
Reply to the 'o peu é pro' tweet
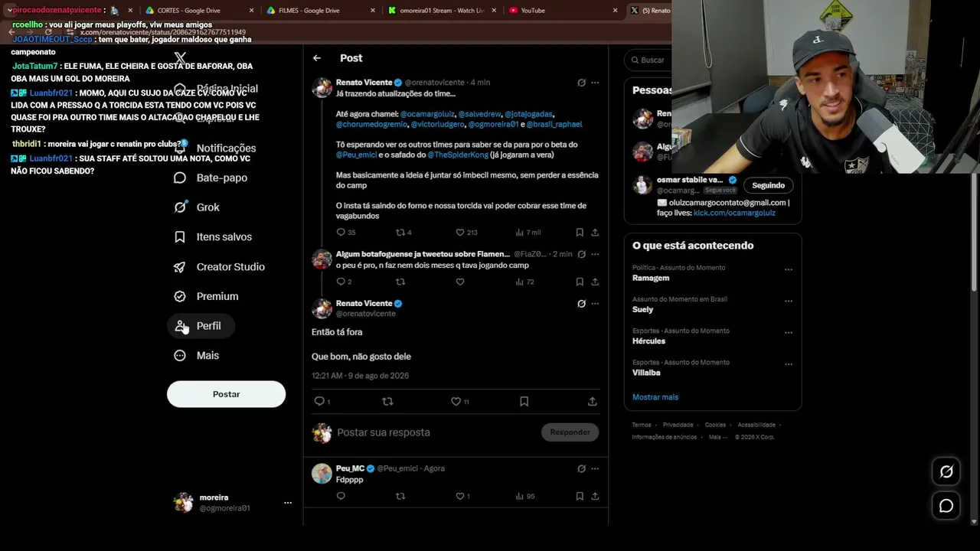(x=341, y=282)
